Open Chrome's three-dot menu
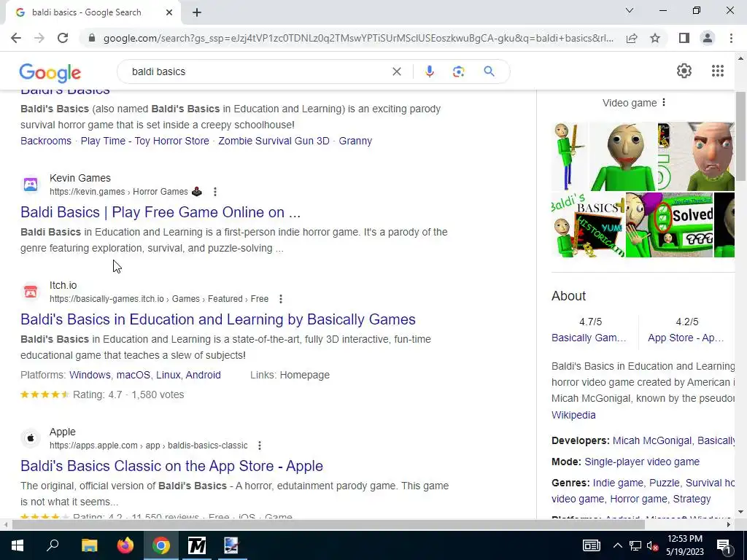The width and height of the screenshot is (747, 560). [x=731, y=38]
